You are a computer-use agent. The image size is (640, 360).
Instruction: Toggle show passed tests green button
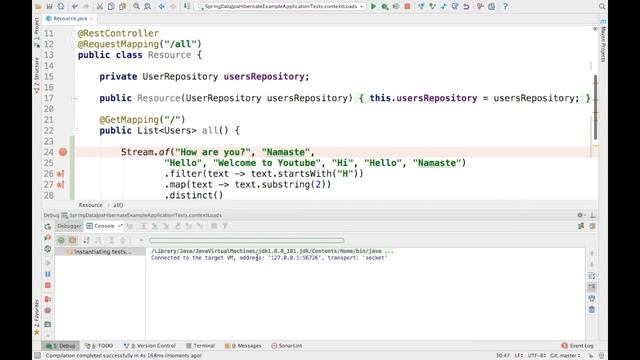point(61,240)
